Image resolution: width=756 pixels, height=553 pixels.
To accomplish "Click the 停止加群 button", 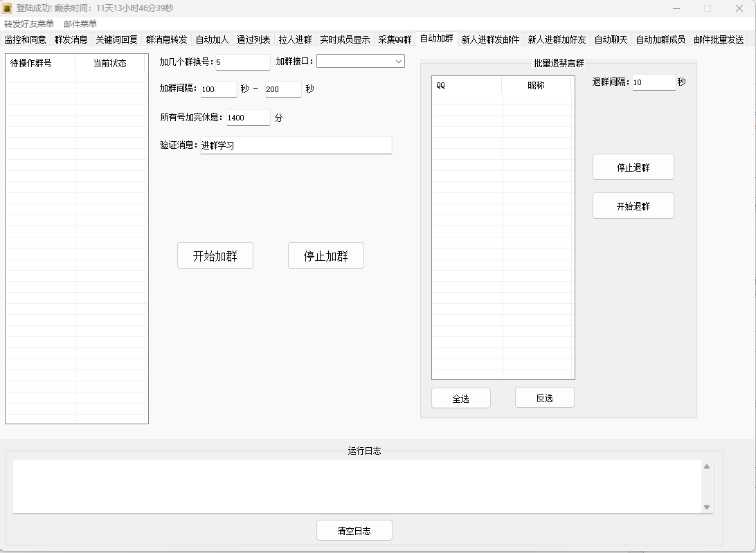I will click(x=326, y=255).
